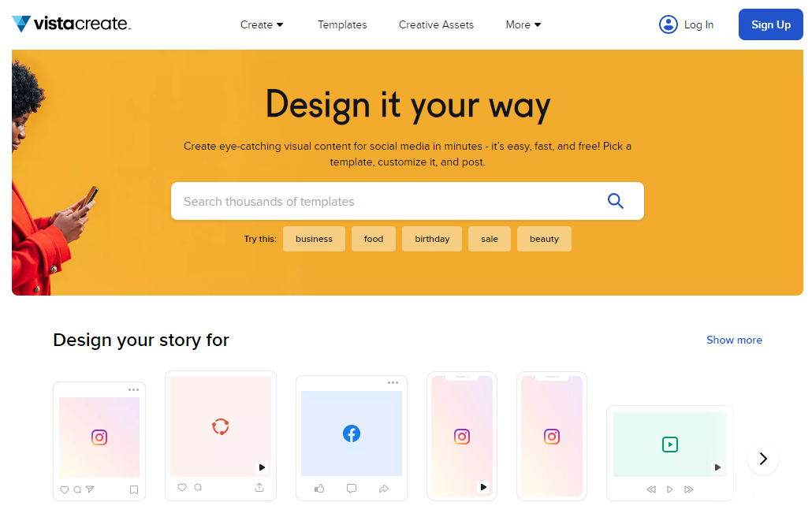812x506 pixels.
Task: Open the ellipsis options on the first template card
Action: click(133, 389)
